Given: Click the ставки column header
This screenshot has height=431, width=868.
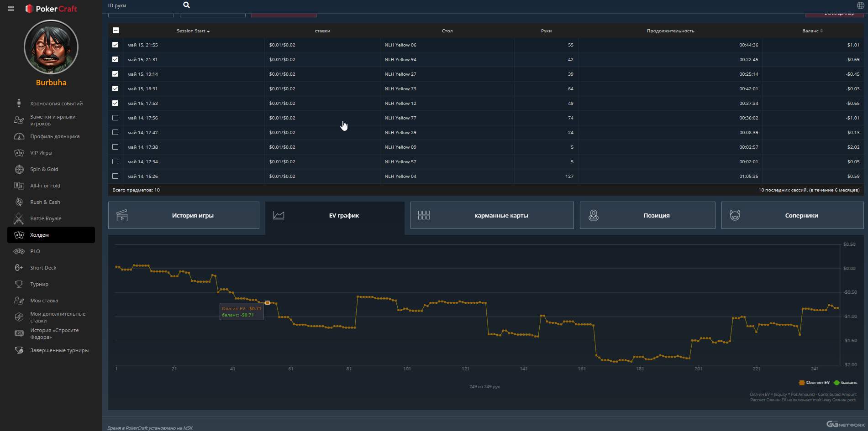Looking at the screenshot, I should click(322, 31).
